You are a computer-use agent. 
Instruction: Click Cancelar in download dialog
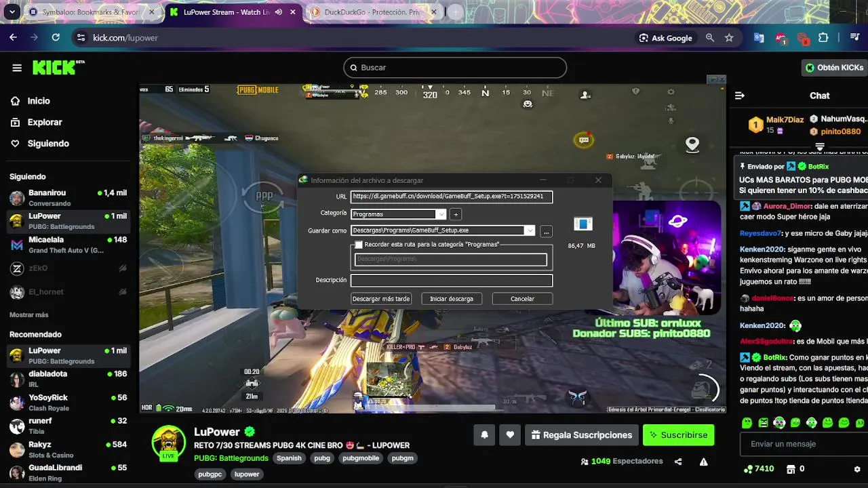[522, 299]
